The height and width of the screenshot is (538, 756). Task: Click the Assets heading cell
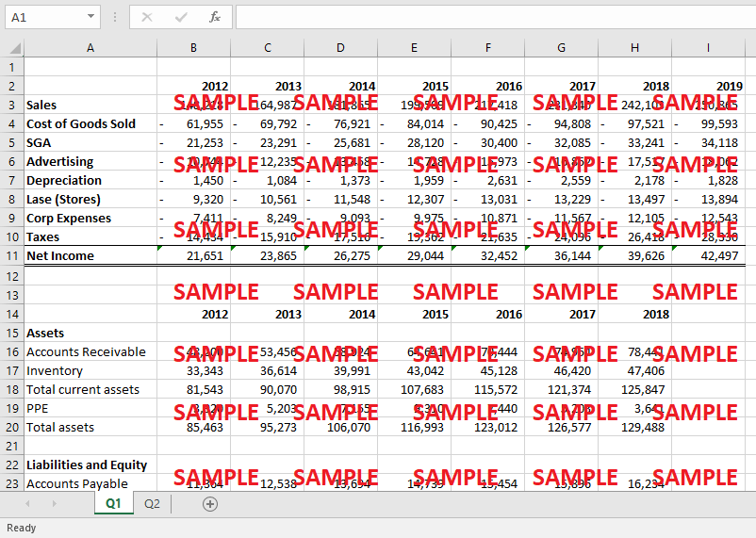[90, 334]
